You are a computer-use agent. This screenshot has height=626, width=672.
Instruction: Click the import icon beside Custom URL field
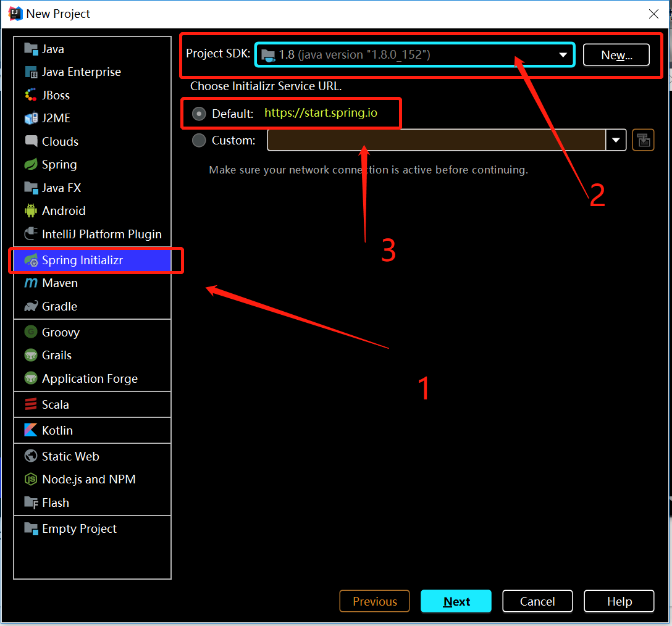[x=644, y=140]
